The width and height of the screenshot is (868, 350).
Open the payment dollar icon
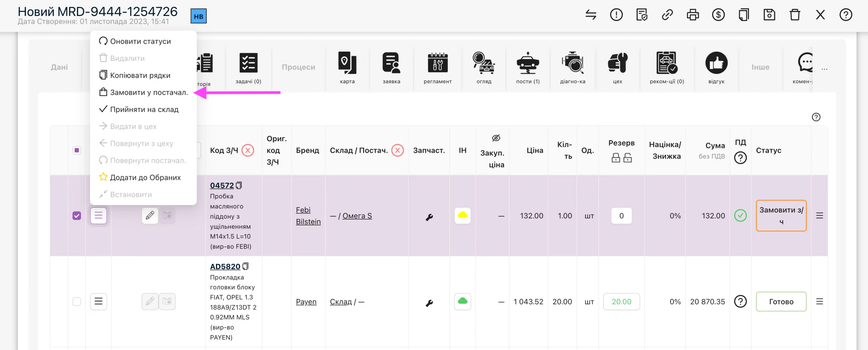(x=718, y=15)
